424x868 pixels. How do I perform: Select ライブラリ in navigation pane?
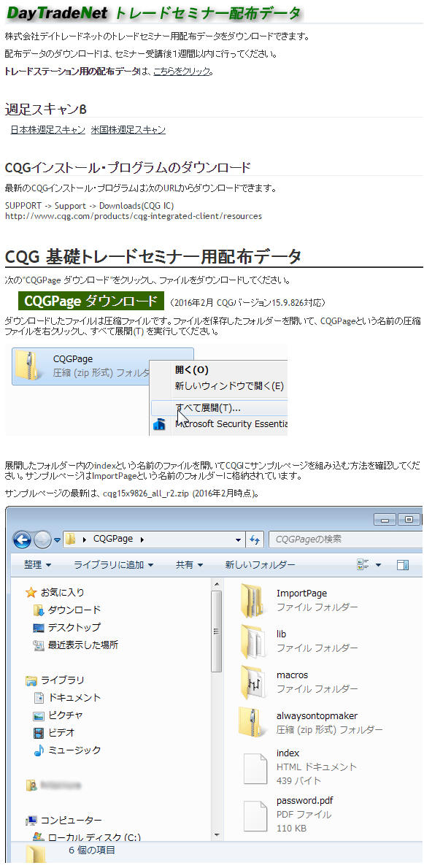coord(63,680)
